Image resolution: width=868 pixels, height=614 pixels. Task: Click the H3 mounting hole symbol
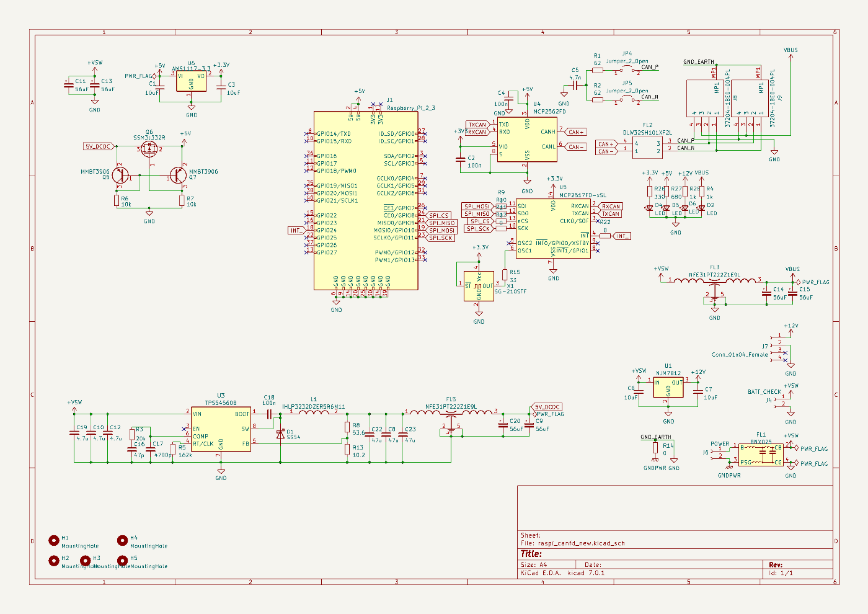coord(86,561)
